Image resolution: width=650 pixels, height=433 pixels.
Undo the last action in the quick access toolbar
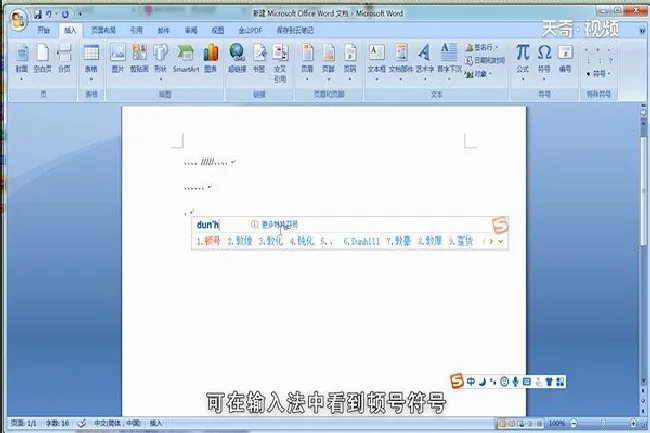pos(49,14)
